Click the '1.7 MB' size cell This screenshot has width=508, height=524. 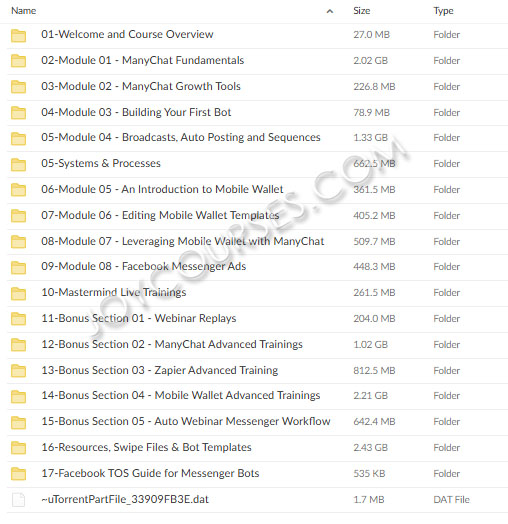pos(369,500)
